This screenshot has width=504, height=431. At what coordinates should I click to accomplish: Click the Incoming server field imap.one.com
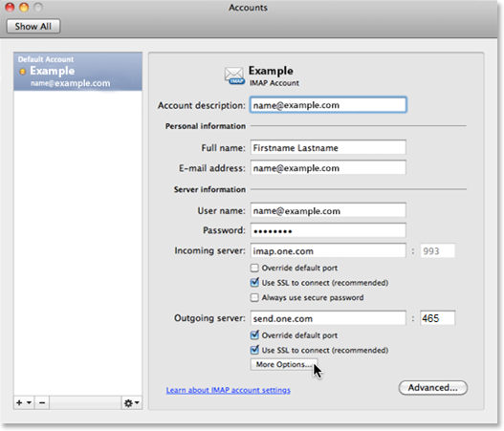pos(328,250)
